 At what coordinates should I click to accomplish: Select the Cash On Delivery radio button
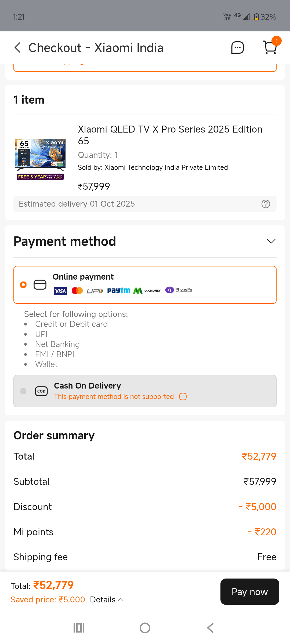pyautogui.click(x=23, y=391)
